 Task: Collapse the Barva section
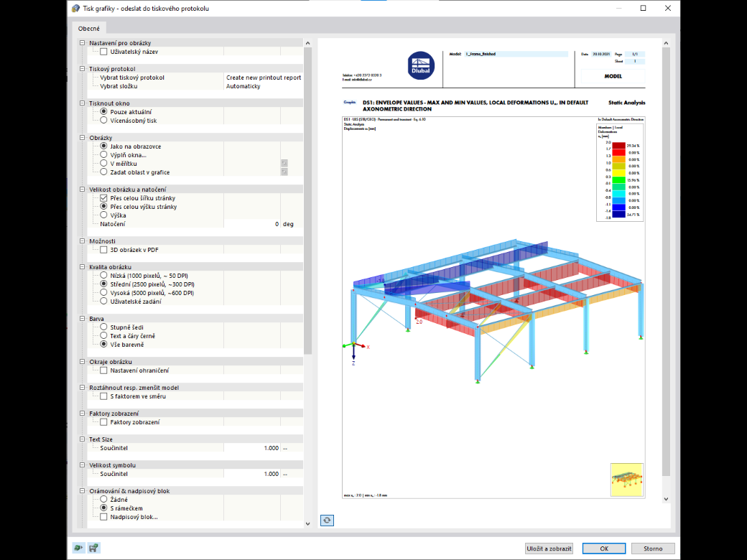tap(83, 319)
